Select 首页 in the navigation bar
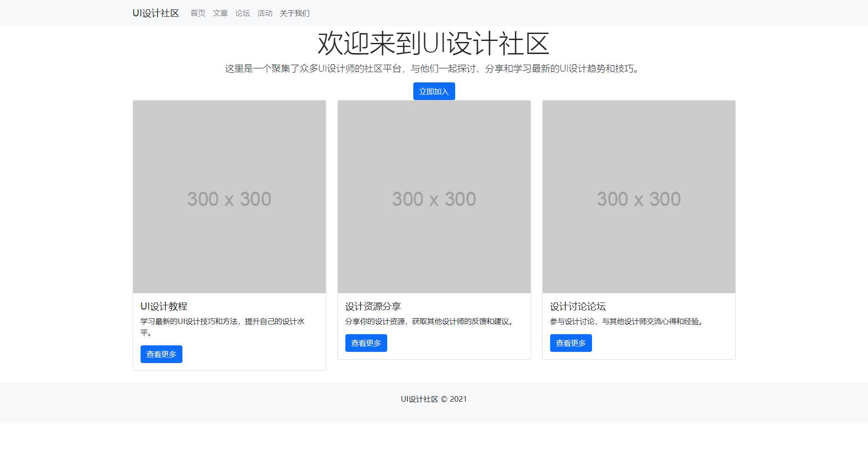The width and height of the screenshot is (868, 451). [197, 13]
